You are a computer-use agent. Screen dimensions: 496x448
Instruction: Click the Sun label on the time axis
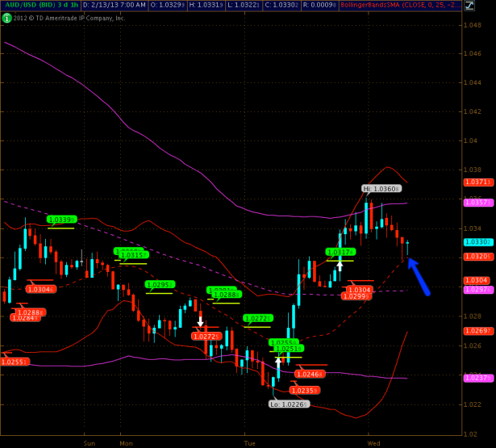click(x=90, y=443)
